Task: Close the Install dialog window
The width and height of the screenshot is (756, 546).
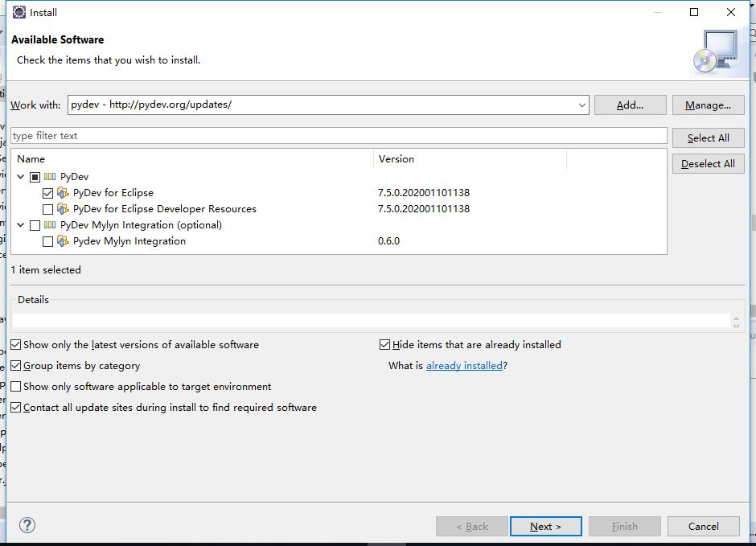Action: tap(731, 12)
